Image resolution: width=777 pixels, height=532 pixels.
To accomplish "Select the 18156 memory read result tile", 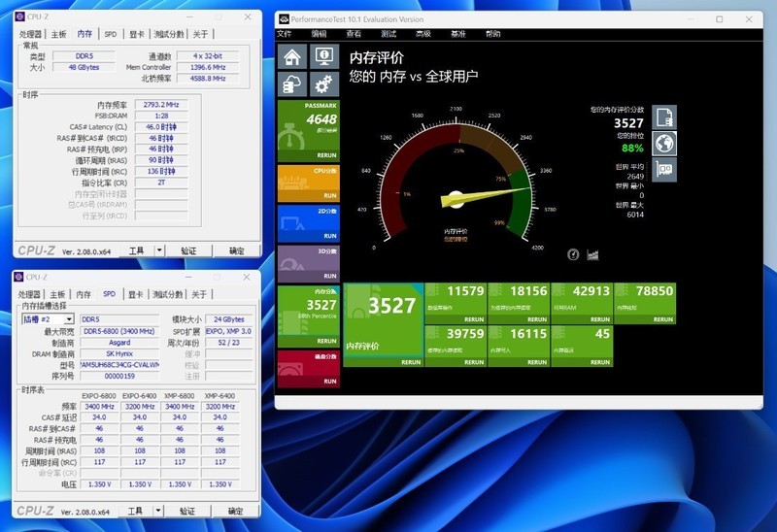I will click(x=519, y=303).
